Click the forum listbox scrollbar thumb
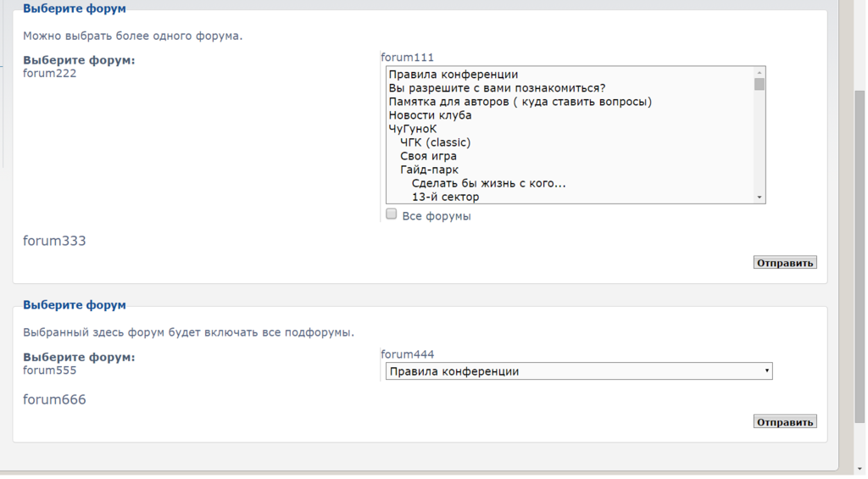The image size is (868, 479). click(759, 84)
